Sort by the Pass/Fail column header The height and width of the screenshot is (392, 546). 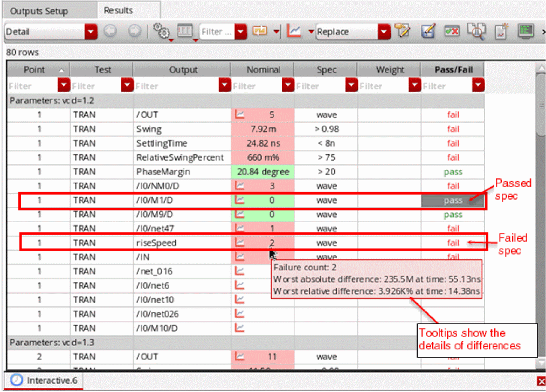[453, 70]
